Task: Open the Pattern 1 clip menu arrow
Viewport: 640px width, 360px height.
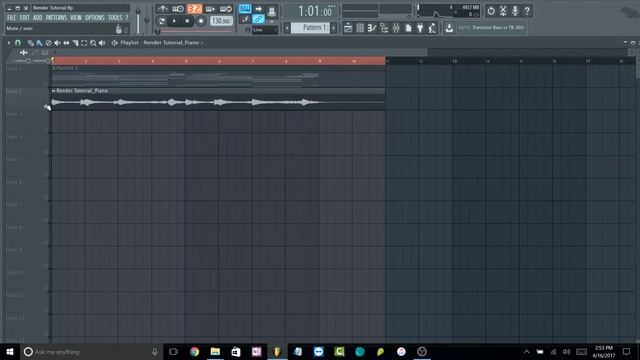Action: click(x=53, y=68)
